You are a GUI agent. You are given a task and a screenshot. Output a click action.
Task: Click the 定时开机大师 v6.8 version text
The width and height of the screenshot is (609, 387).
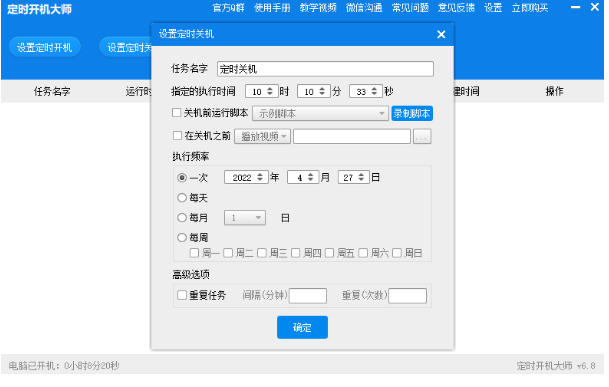(556, 366)
